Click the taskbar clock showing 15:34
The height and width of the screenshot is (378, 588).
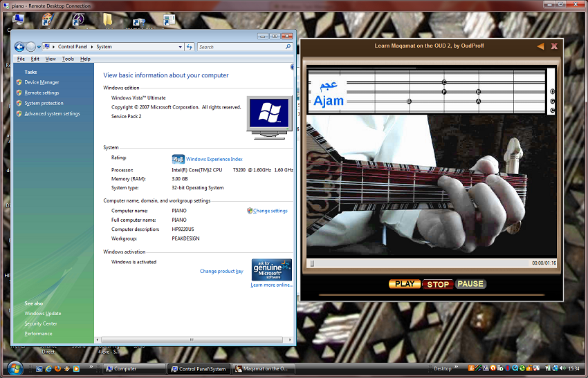(573, 368)
